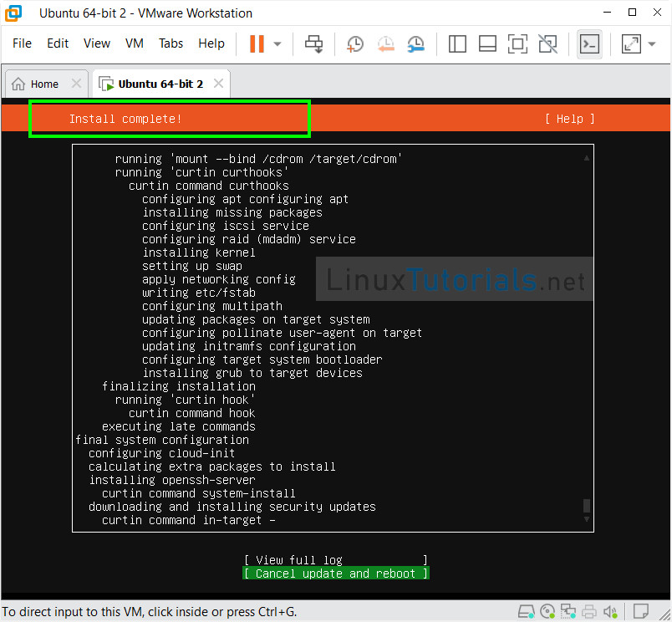The image size is (672, 622).
Task: Open the Edit menu
Action: click(58, 43)
